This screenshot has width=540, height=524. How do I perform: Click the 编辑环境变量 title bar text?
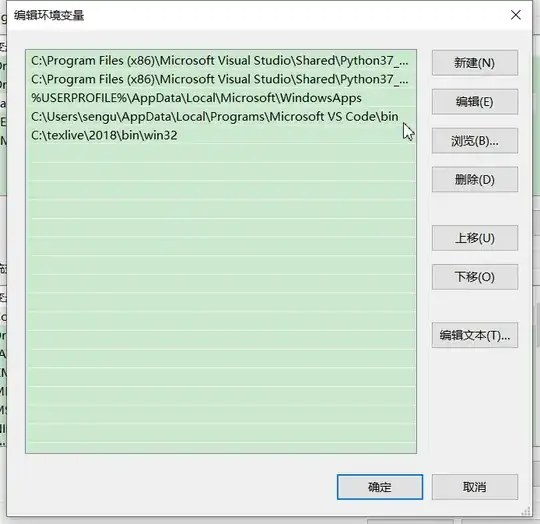pos(49,15)
